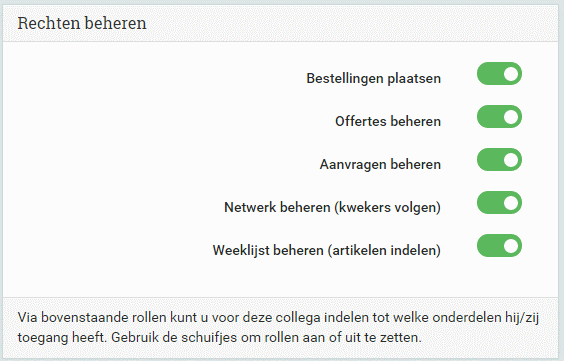
Task: Click the Bestellingen plaatsen label text
Action: 373,78
